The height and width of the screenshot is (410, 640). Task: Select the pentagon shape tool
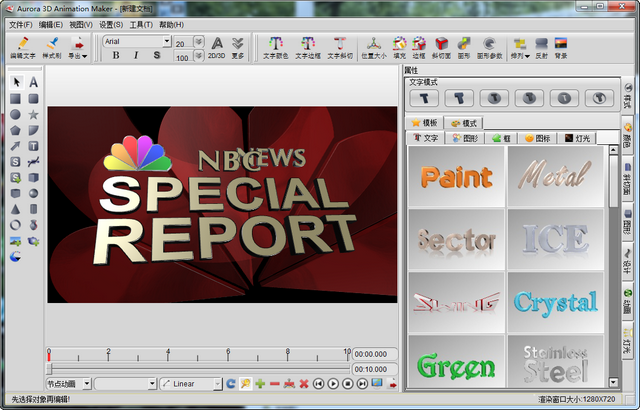16,130
